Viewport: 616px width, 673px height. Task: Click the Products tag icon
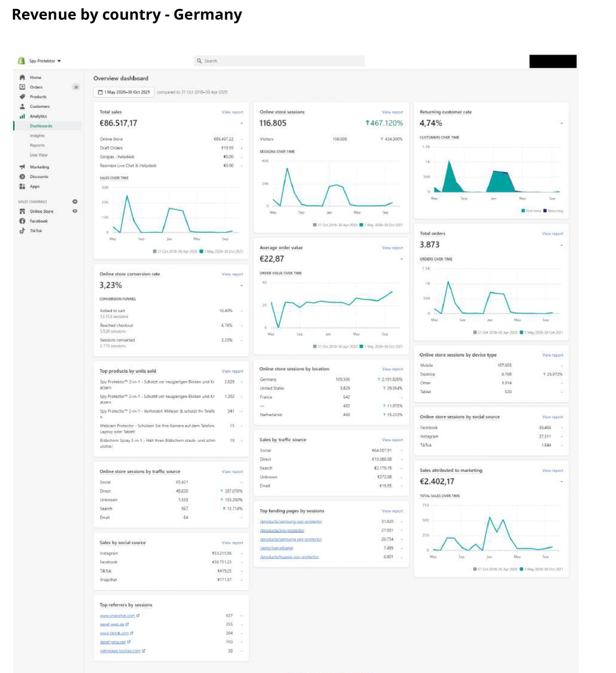(x=22, y=97)
